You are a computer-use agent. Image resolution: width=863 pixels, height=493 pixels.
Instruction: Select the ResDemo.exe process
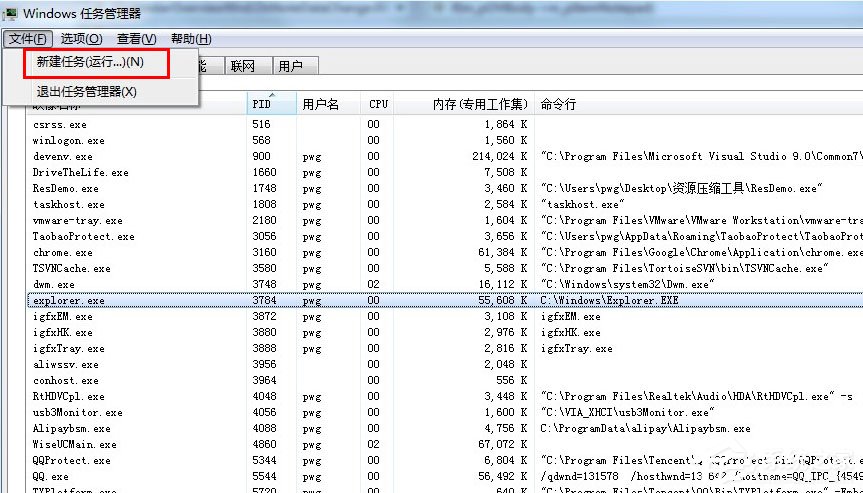coord(445,189)
